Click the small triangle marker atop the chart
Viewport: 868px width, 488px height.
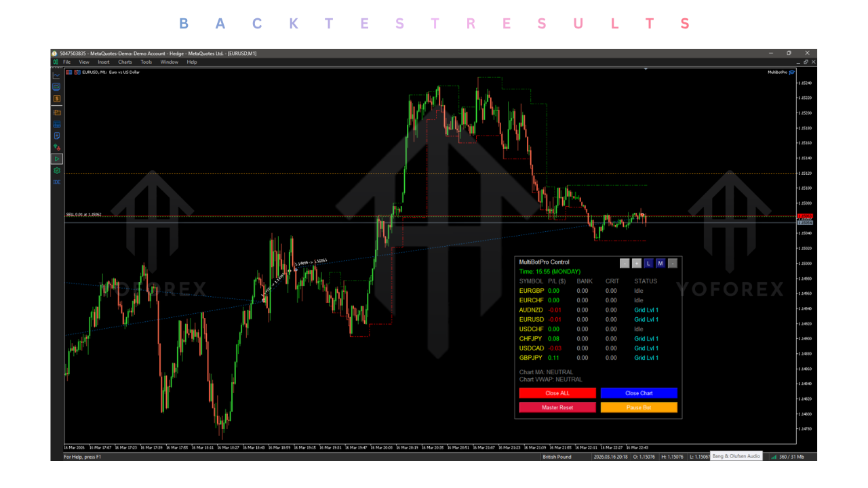(646, 68)
